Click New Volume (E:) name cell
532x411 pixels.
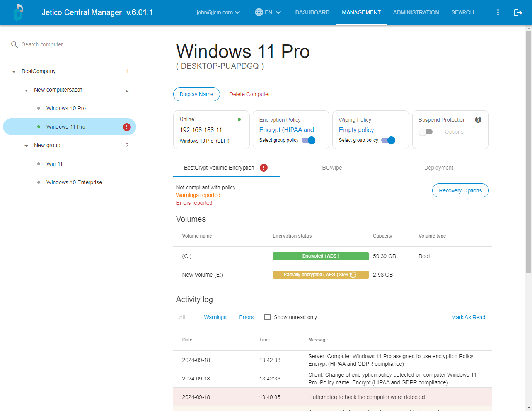(203, 275)
